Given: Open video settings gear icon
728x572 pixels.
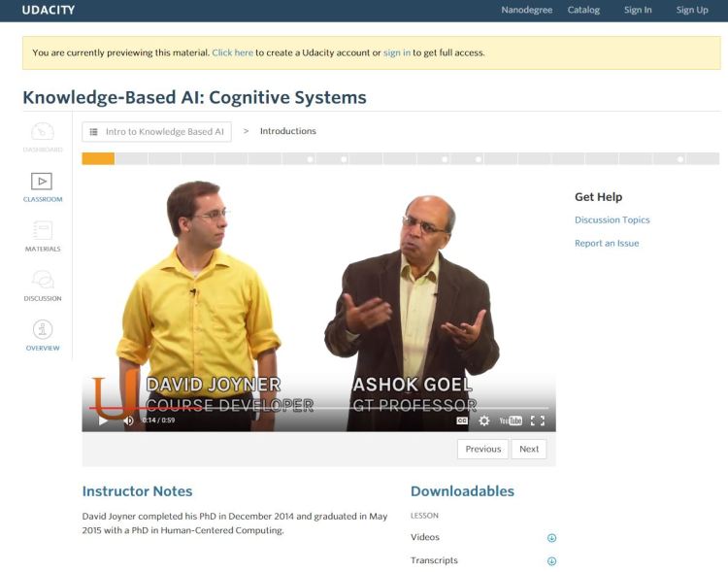Looking at the screenshot, I should 484,421.
